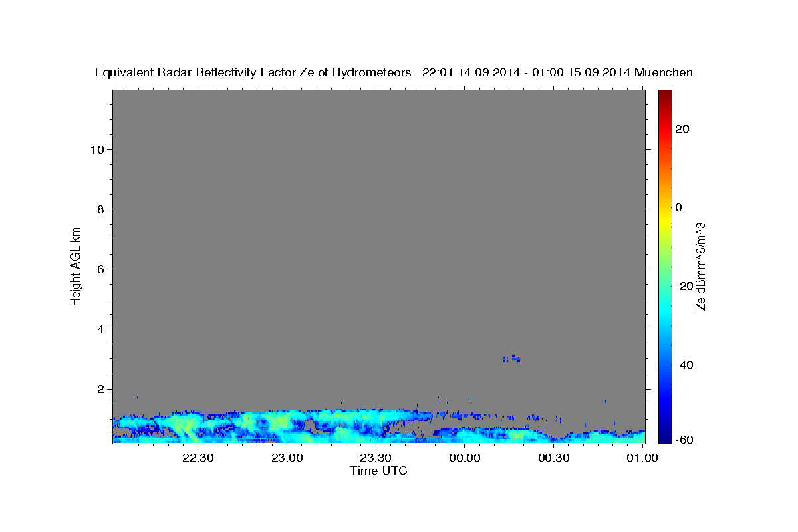Click the colorbar value 0
The width and height of the screenshot is (798, 532).
678,207
